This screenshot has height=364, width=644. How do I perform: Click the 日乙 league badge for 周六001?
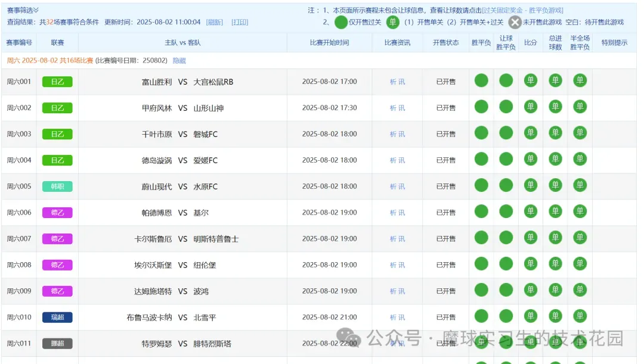tap(57, 82)
